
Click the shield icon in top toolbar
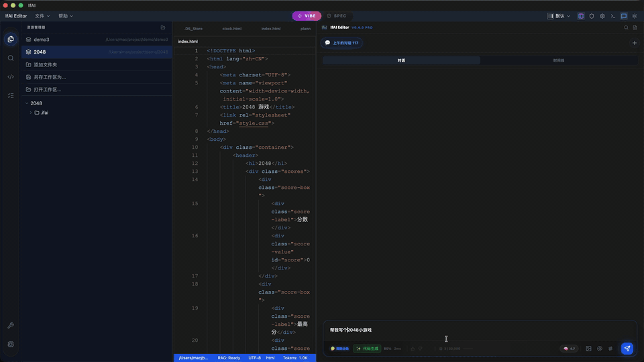pyautogui.click(x=592, y=16)
